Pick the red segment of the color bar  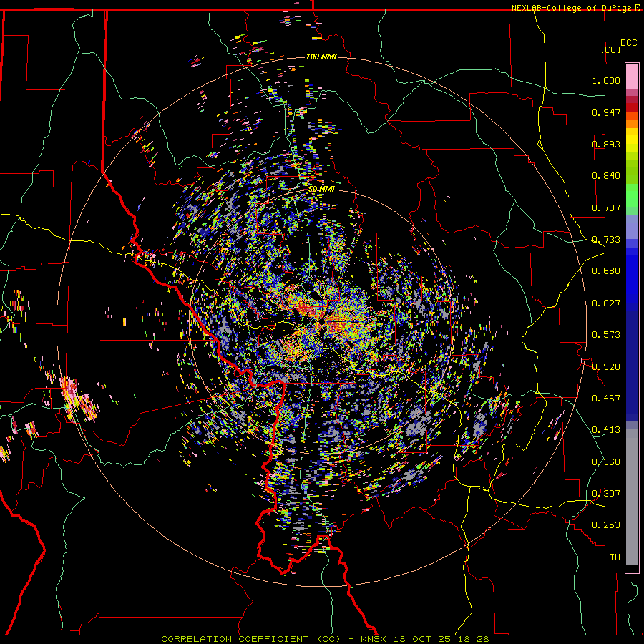(x=632, y=107)
